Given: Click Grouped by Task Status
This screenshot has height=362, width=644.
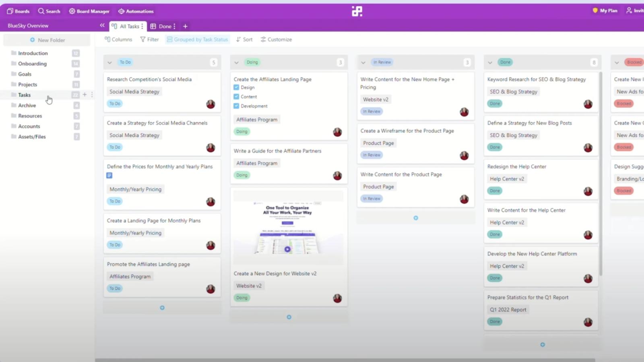Looking at the screenshot, I should (x=197, y=39).
